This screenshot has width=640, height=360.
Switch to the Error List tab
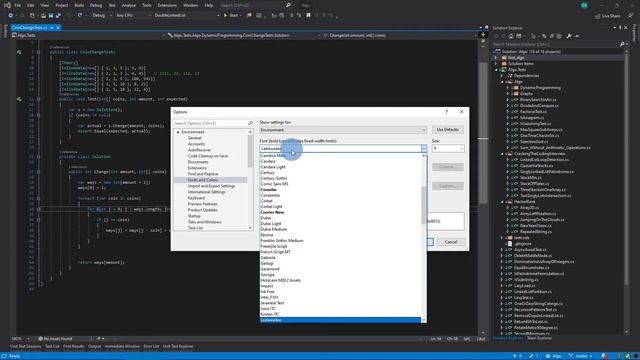coord(151,347)
